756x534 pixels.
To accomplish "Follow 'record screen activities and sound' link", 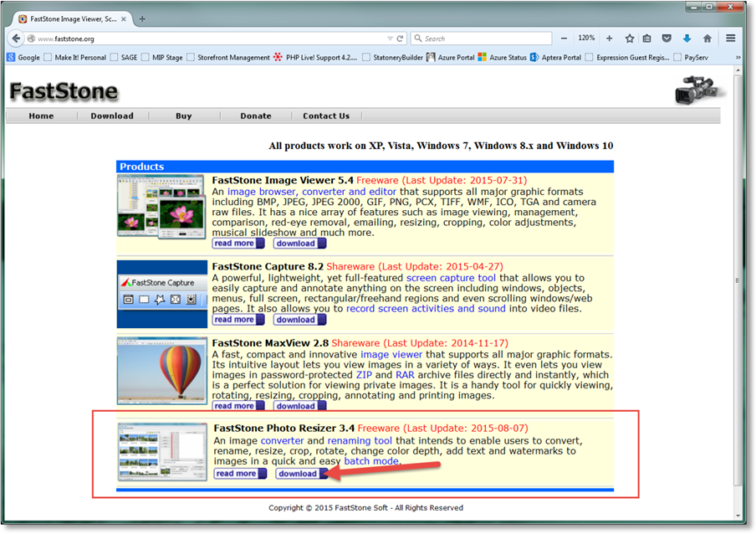I will pos(426,308).
